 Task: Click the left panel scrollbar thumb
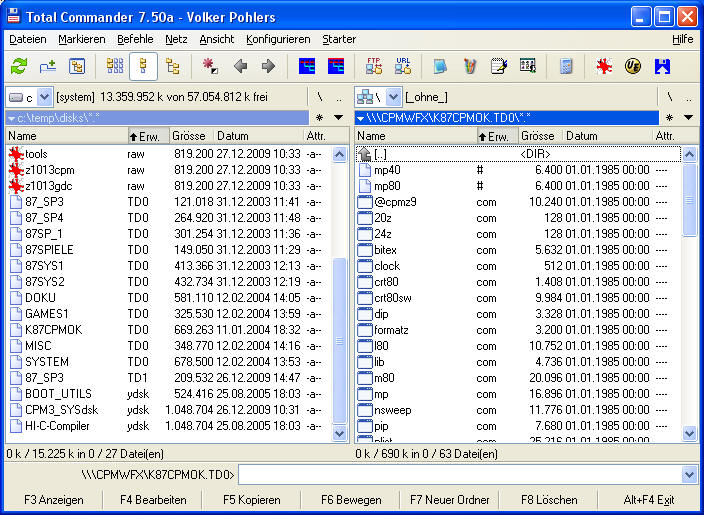tap(339, 341)
